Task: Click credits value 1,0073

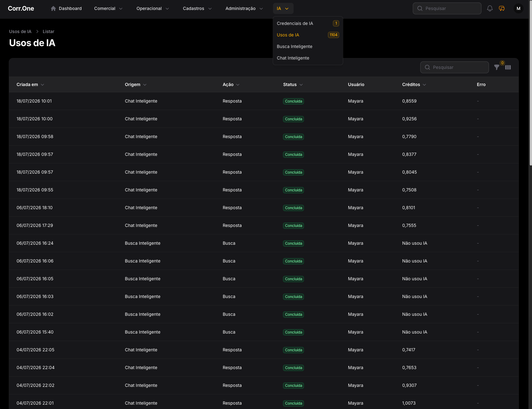Action: click(x=409, y=403)
